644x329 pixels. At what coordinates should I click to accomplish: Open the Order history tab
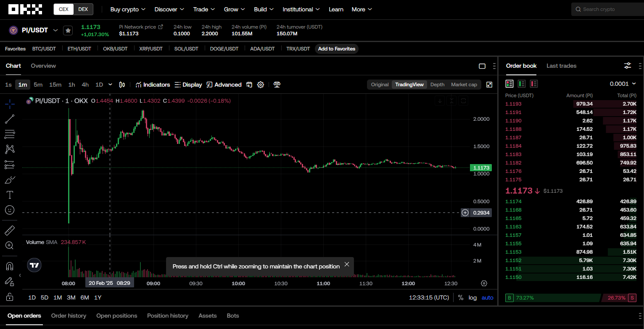pyautogui.click(x=69, y=316)
